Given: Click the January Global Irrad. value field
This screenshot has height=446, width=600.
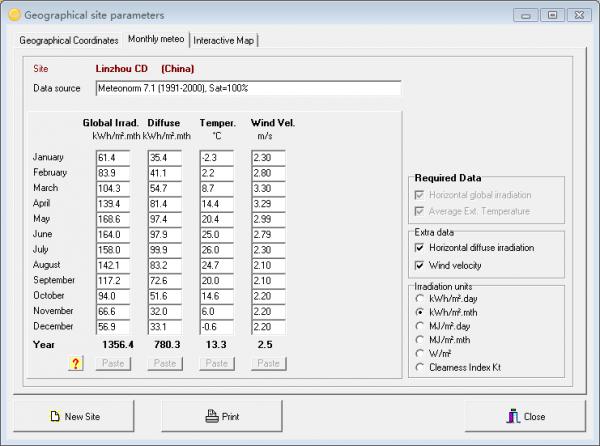Looking at the screenshot, I should (x=112, y=157).
